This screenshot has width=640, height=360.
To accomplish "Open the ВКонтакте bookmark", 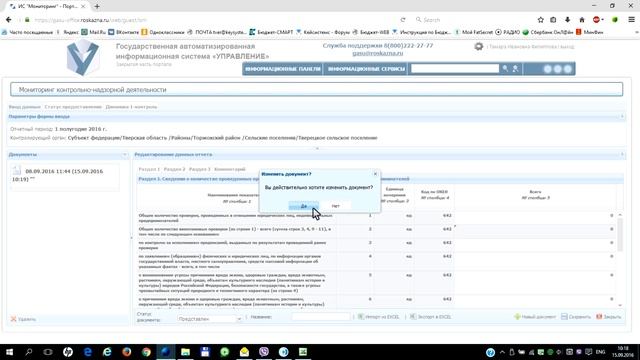I will coord(124,32).
